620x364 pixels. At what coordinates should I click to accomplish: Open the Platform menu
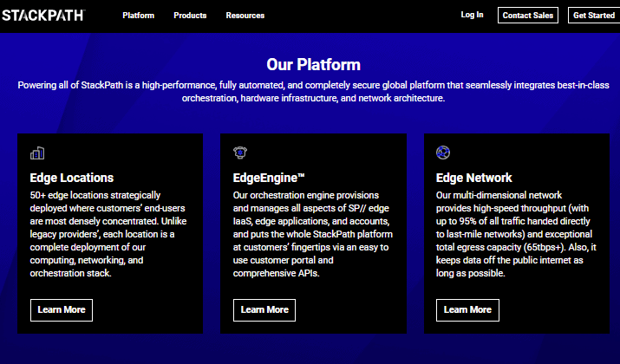pyautogui.click(x=139, y=16)
